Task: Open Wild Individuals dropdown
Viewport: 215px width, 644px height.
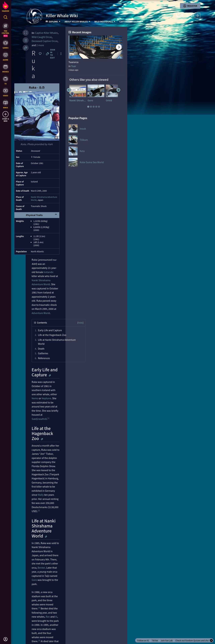Action: pyautogui.click(x=105, y=22)
